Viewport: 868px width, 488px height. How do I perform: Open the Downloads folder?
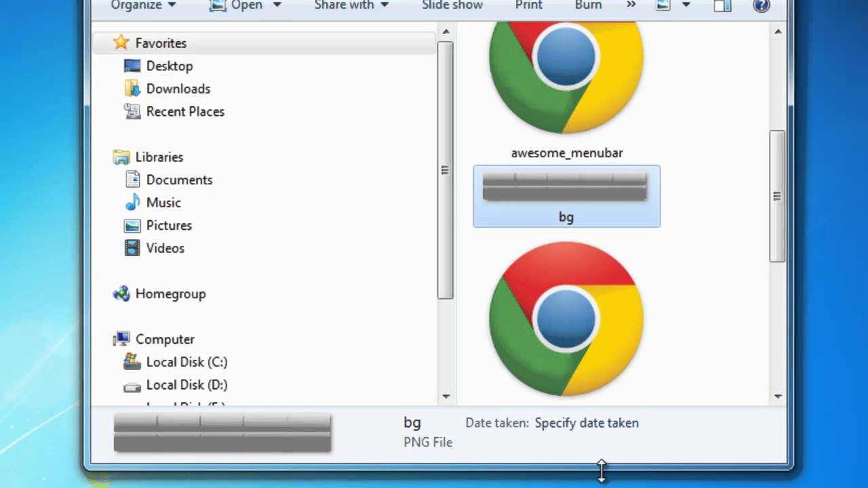click(178, 89)
